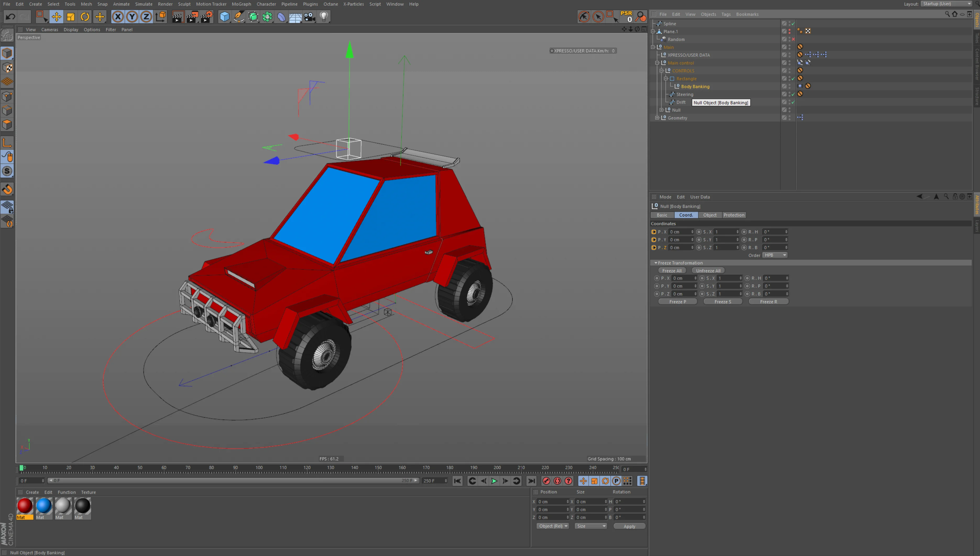This screenshot has height=556, width=980.
Task: Click the Cube primitive icon
Action: click(x=225, y=17)
